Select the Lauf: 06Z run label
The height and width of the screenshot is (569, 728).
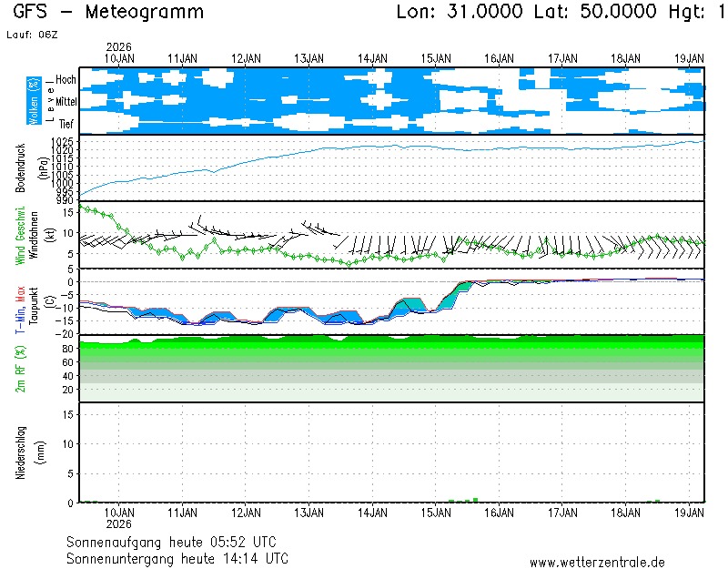(32, 34)
